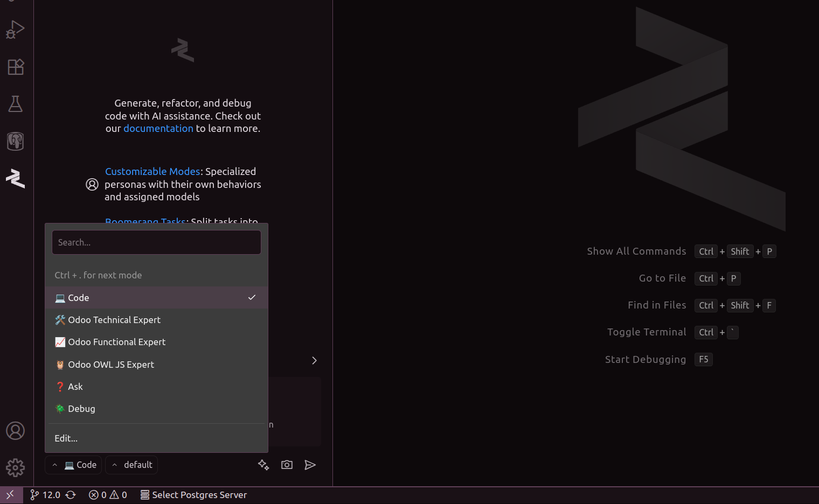Open the Manage settings gear
The image size is (819, 504).
[15, 467]
